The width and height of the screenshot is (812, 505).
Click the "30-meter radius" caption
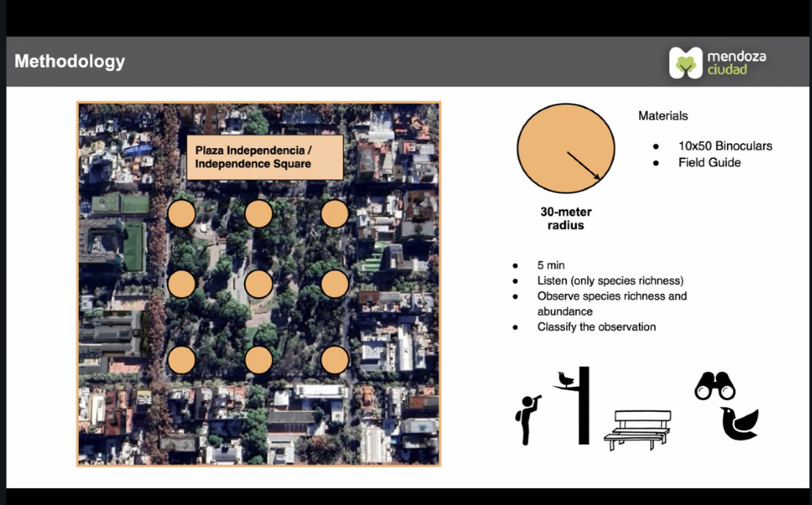pyautogui.click(x=566, y=218)
